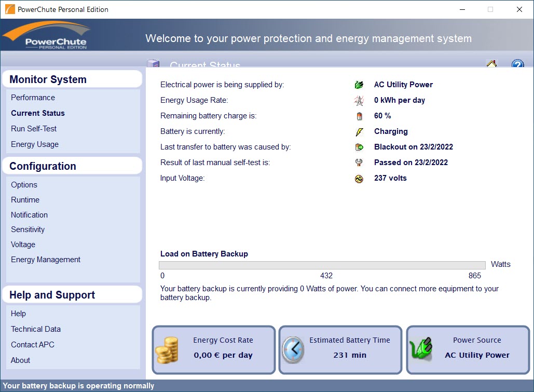Click the PowerChute Personal Edition logo

click(47, 35)
